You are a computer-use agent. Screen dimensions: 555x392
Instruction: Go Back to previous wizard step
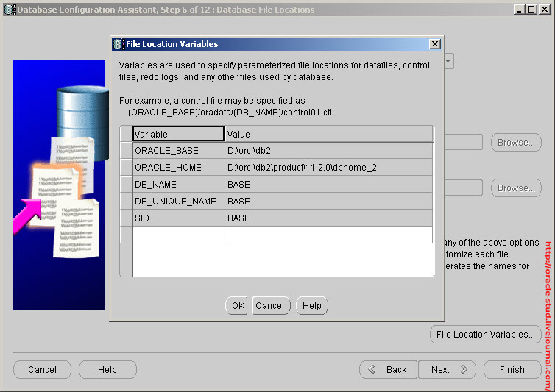389,370
